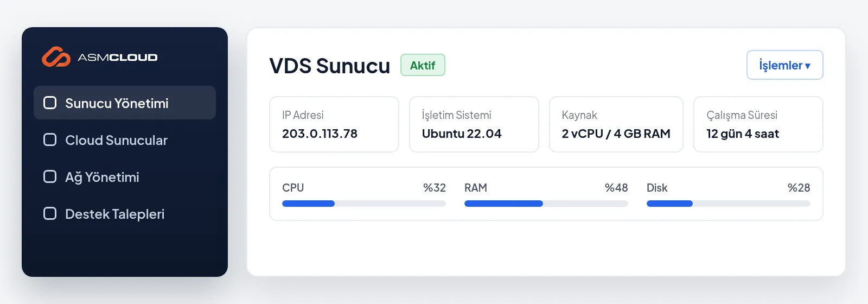Click the RAM label
Image resolution: width=868 pixels, height=304 pixels.
point(476,188)
